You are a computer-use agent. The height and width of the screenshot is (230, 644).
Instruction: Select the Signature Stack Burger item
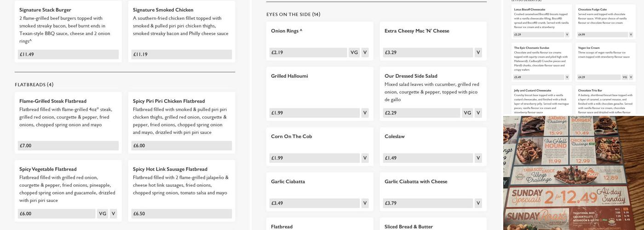tap(45, 10)
